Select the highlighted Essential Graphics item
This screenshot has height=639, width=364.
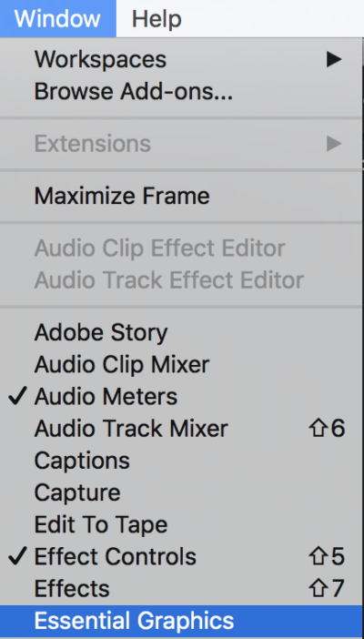tap(182, 621)
